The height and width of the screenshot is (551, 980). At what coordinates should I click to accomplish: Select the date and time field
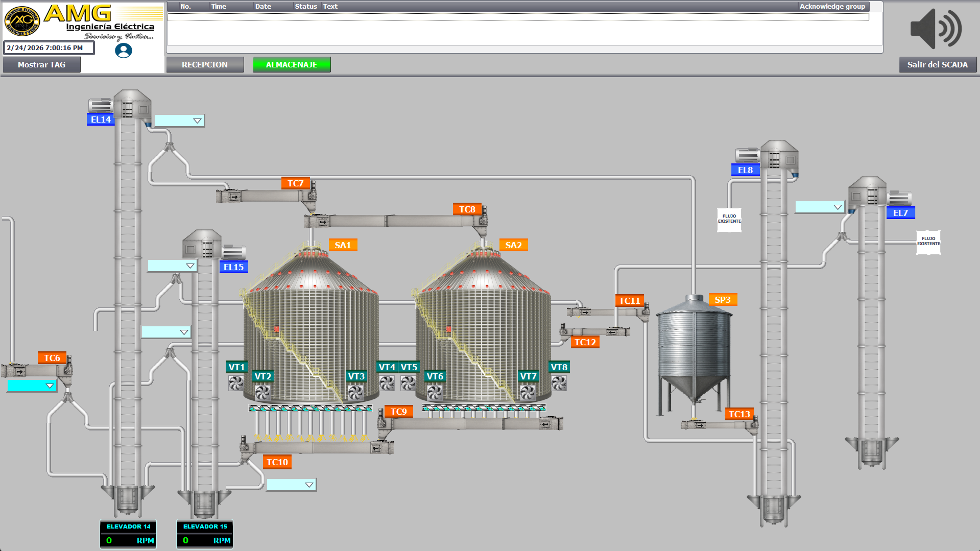(49, 47)
